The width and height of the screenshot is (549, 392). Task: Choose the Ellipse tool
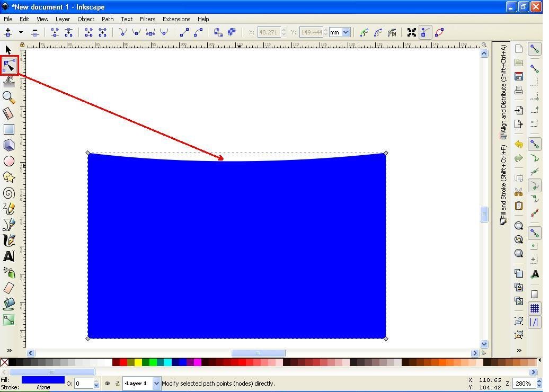click(8, 161)
